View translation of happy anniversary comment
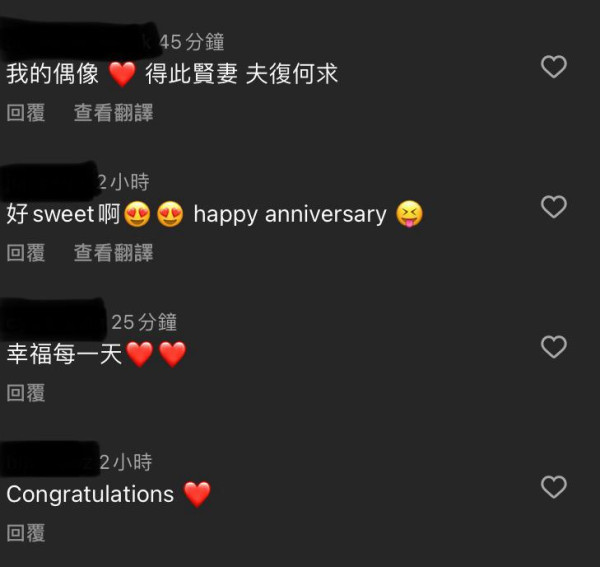This screenshot has width=600, height=567. (113, 253)
